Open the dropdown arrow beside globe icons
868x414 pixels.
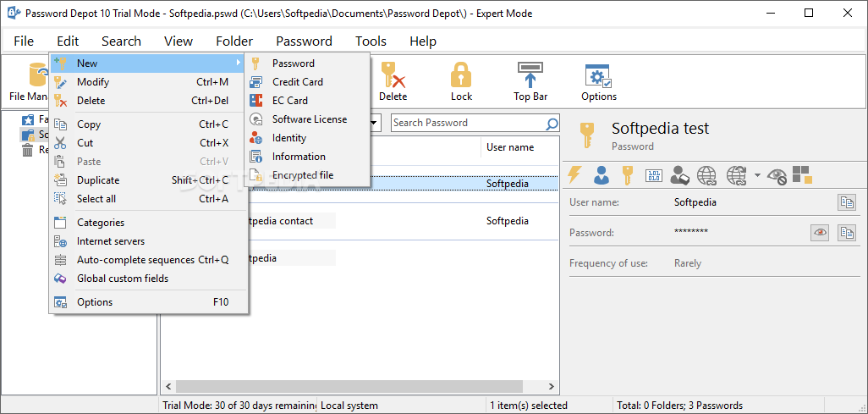(x=757, y=176)
